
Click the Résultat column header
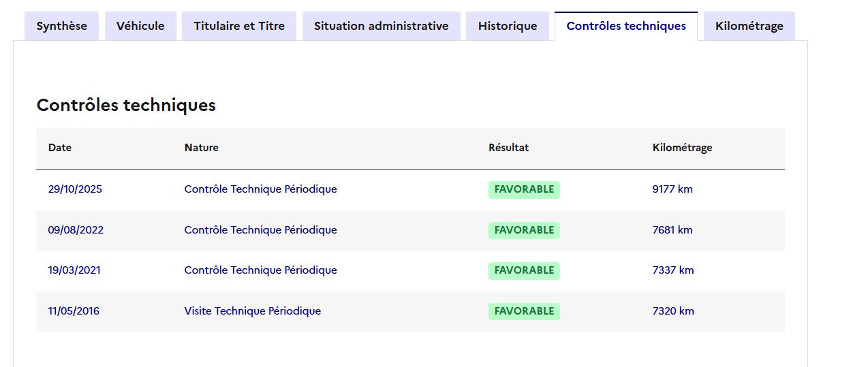[508, 147]
